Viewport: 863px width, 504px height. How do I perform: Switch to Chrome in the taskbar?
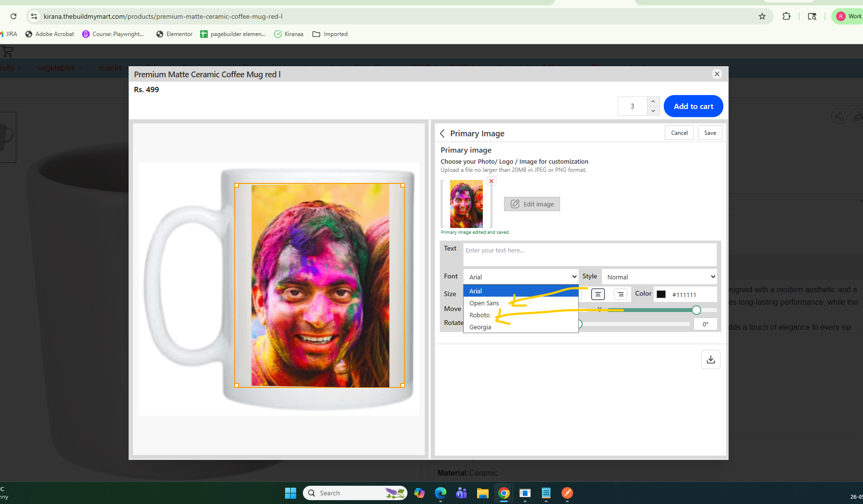[x=504, y=493]
